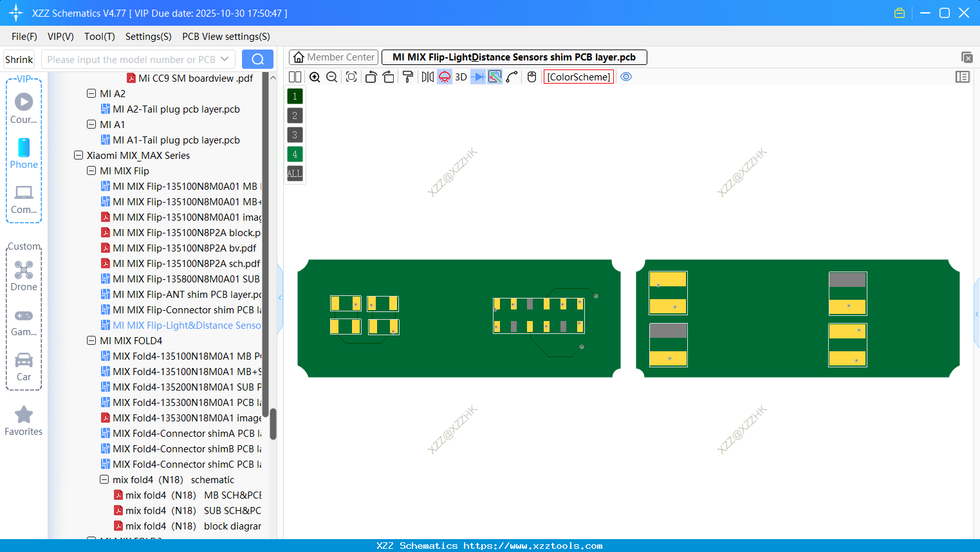Collapse the MI MIX Flip tree node
The width and height of the screenshot is (980, 552).
tap(91, 170)
